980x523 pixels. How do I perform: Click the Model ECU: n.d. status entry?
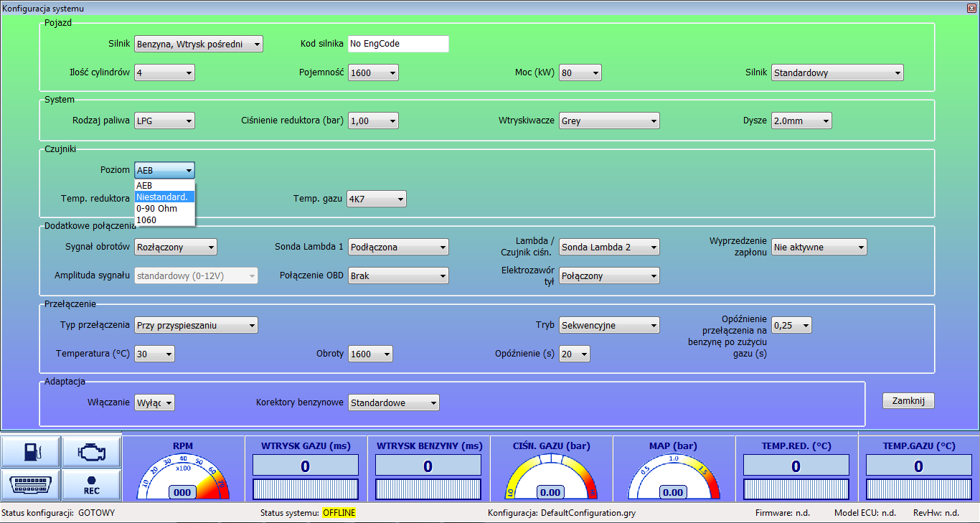pos(865,513)
